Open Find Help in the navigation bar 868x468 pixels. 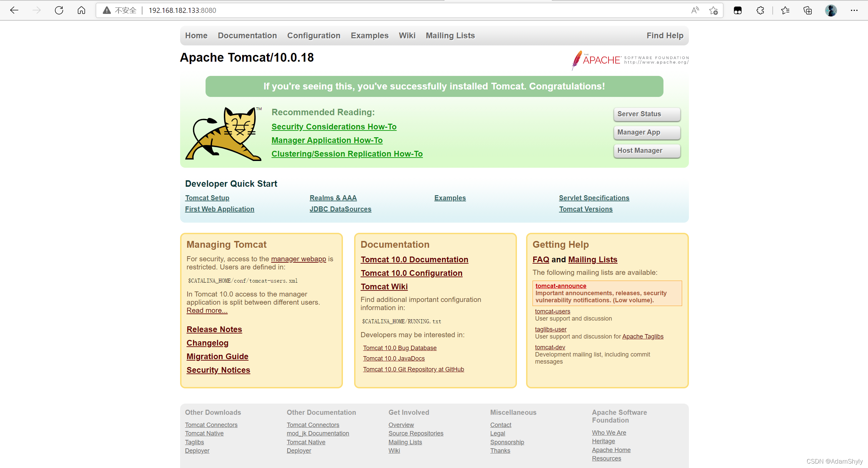click(x=664, y=36)
